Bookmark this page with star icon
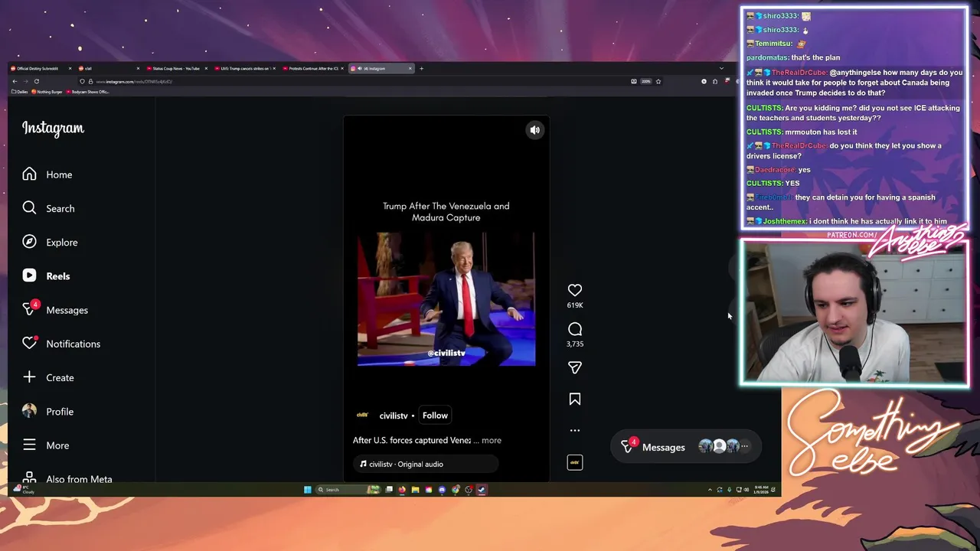Screen dimensions: 980x551 [x=658, y=81]
